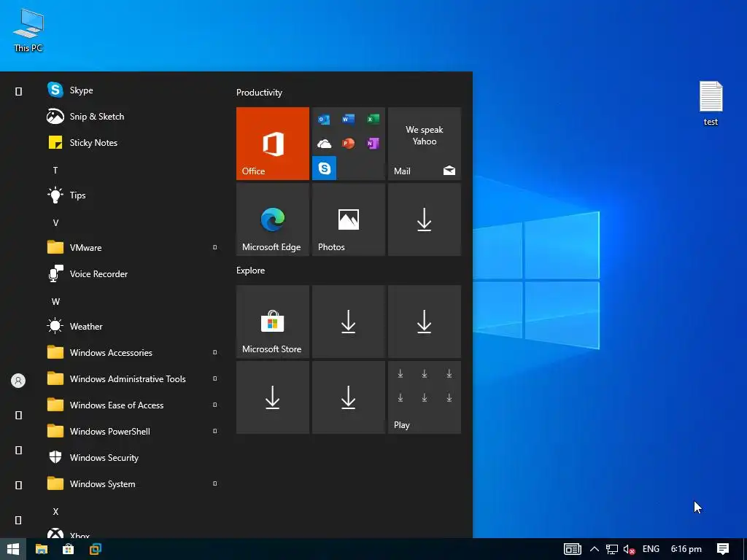The height and width of the screenshot is (560, 747).
Task: Click download tile right of Microsoft Store
Action: [x=348, y=322]
